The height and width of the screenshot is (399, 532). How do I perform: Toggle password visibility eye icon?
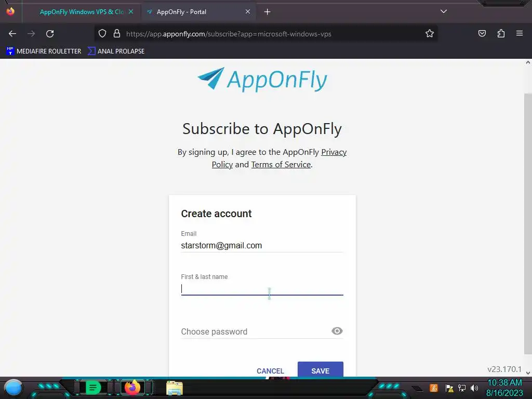337,331
